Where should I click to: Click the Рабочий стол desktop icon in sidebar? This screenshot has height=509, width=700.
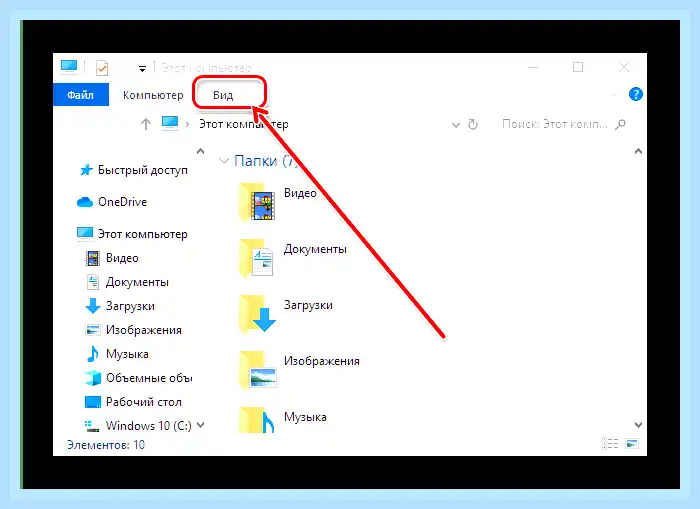point(92,402)
